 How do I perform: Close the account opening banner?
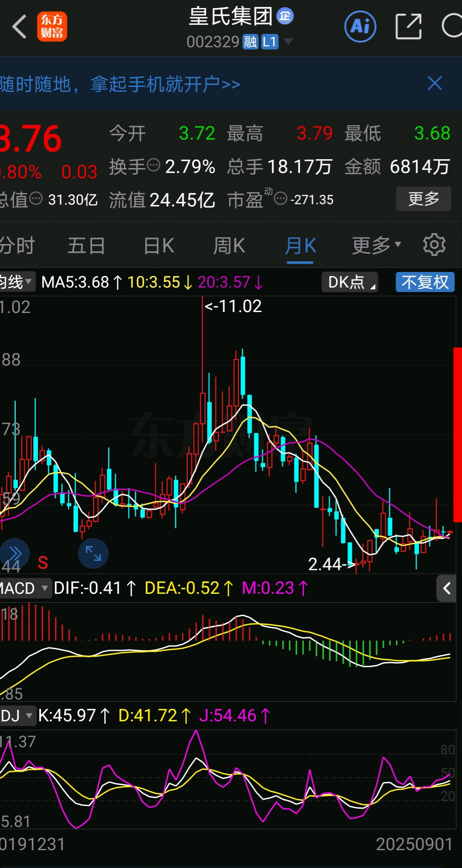pos(435,83)
